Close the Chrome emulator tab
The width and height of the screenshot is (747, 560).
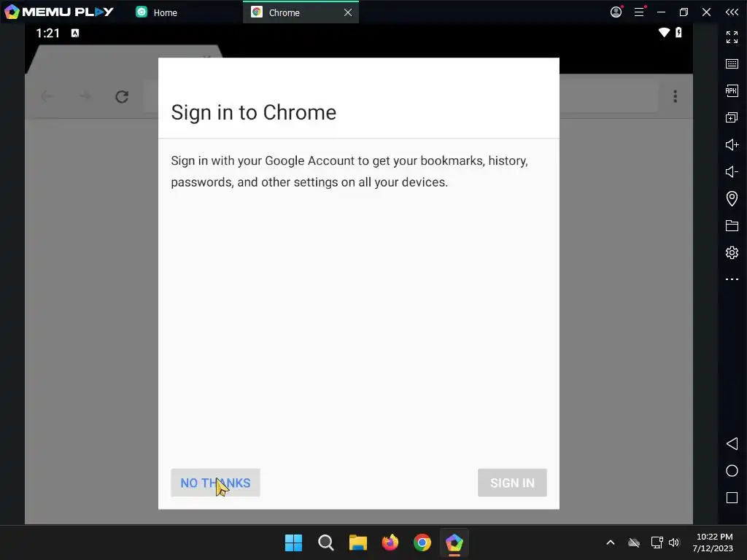[x=348, y=12]
